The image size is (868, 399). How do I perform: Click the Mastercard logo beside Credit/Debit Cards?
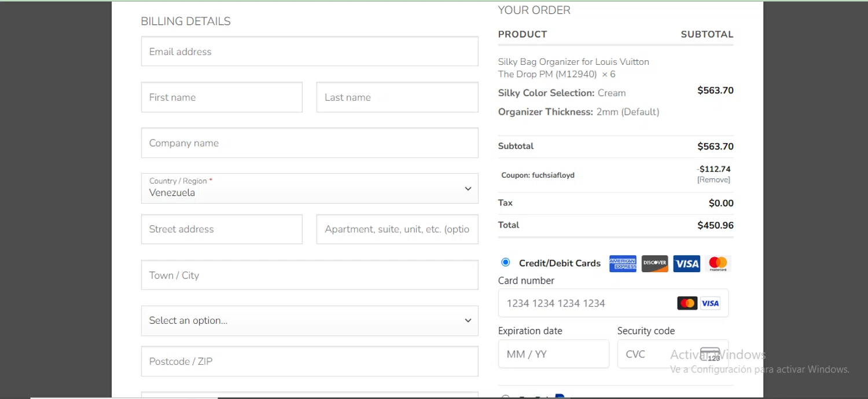coord(718,263)
